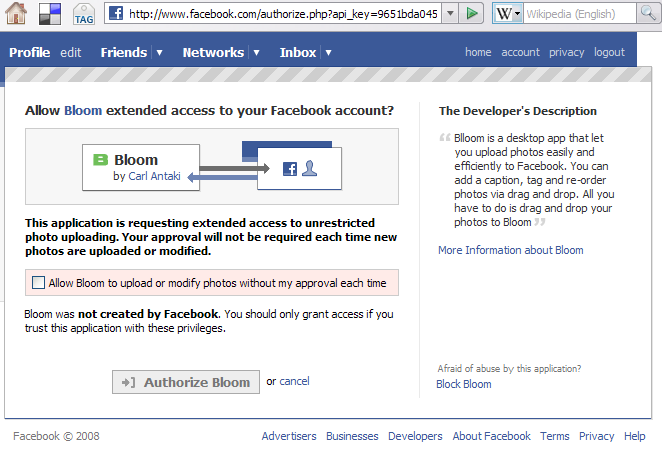
Task: Click the 'Facebook © 2008' footer text
Action: pos(56,436)
